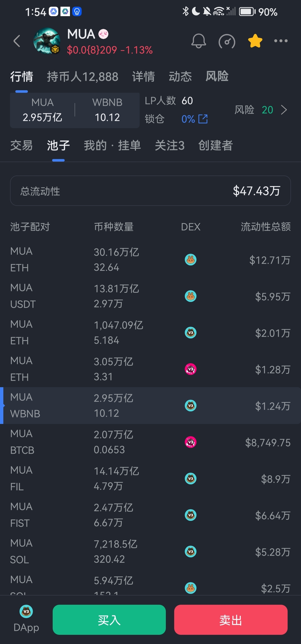Open price alert bell icon
Viewport: 301px width, 644px height.
coord(198,41)
